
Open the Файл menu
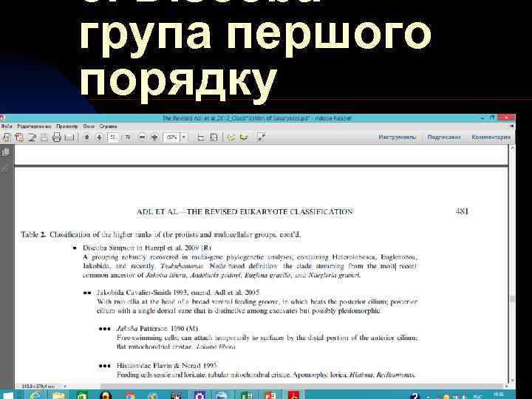[7, 126]
